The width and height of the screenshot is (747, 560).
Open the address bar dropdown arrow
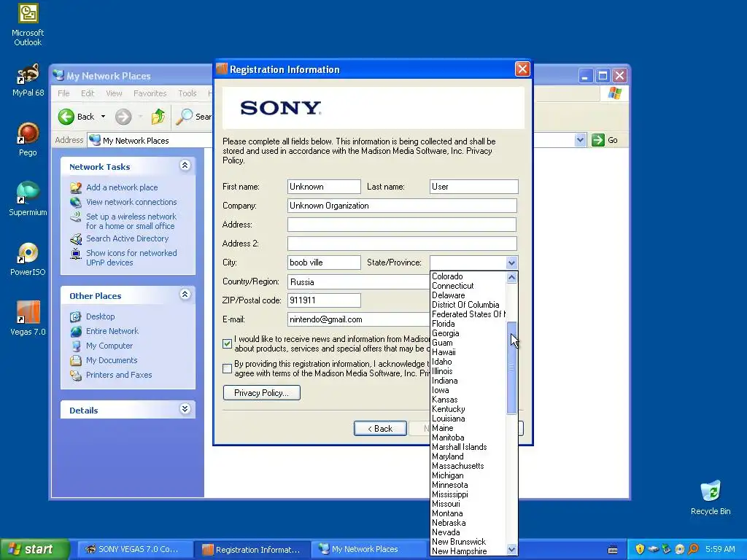point(580,140)
